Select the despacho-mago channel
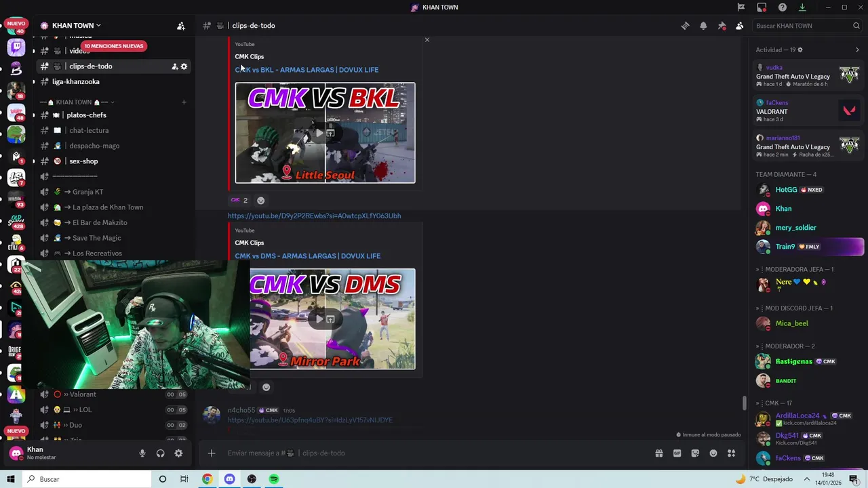This screenshot has width=868, height=488. [113, 146]
